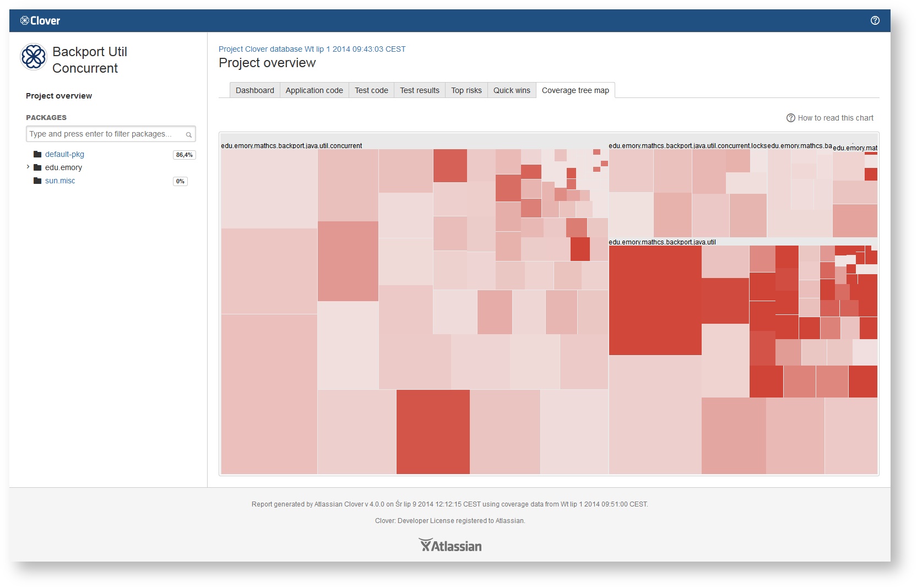Go to the Top risks tab

(x=466, y=90)
